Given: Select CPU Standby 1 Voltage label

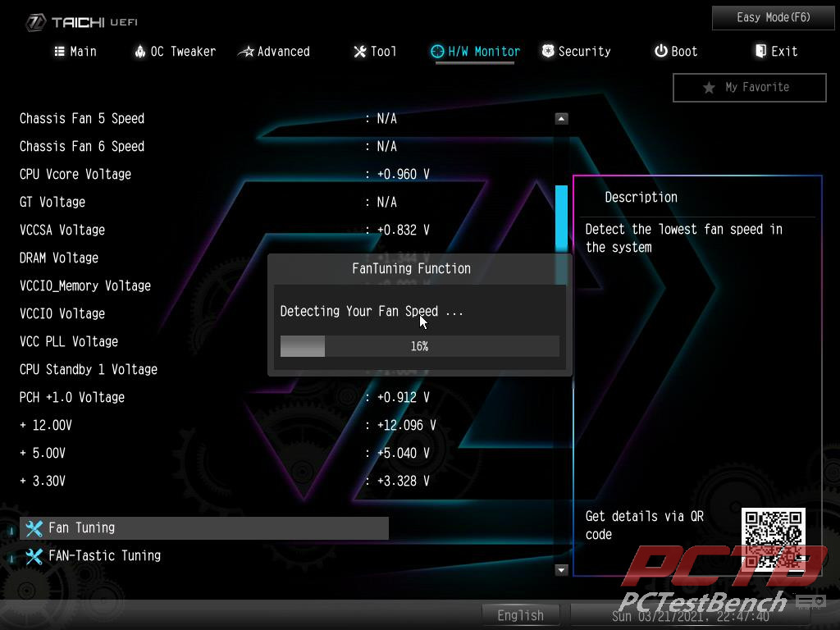Looking at the screenshot, I should (89, 369).
